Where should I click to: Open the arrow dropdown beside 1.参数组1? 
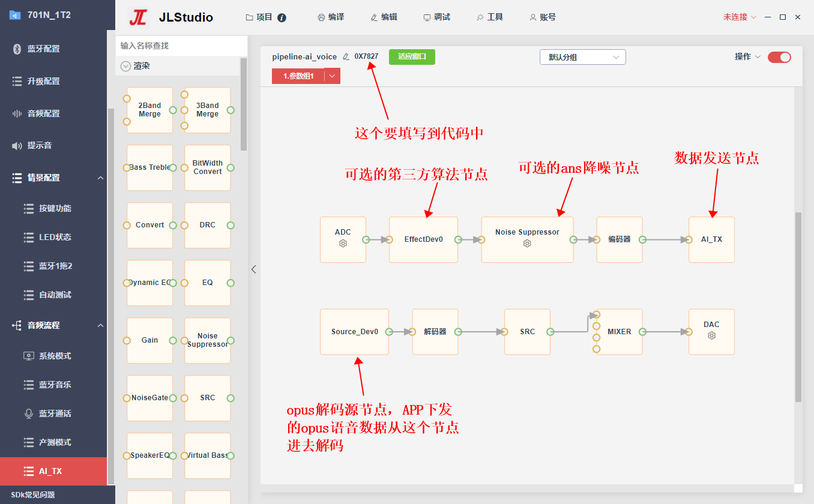[x=333, y=76]
